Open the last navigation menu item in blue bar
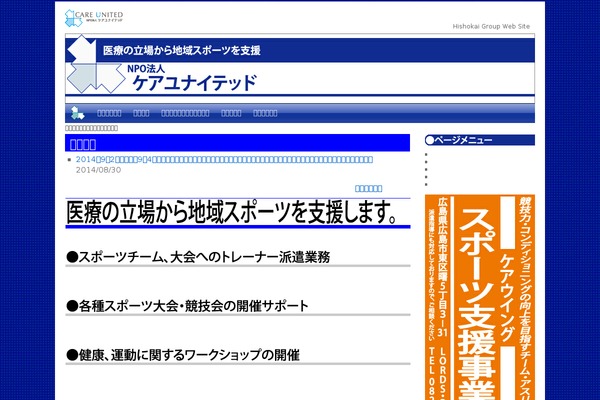 (265, 113)
